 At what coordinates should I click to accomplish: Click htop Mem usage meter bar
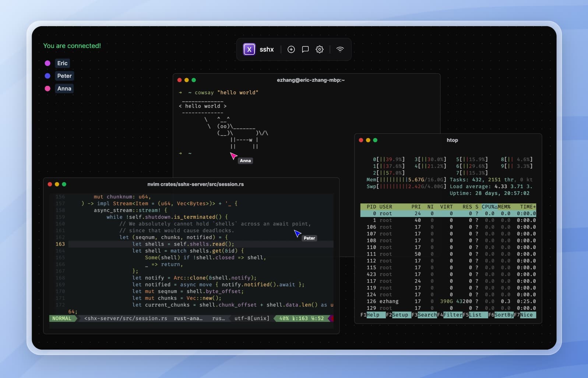pos(406,180)
